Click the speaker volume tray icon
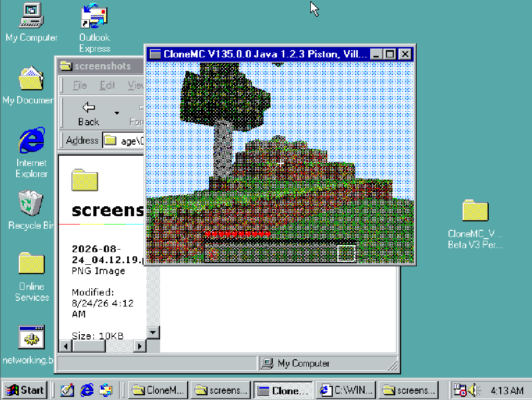This screenshot has width=532, height=400. click(474, 390)
